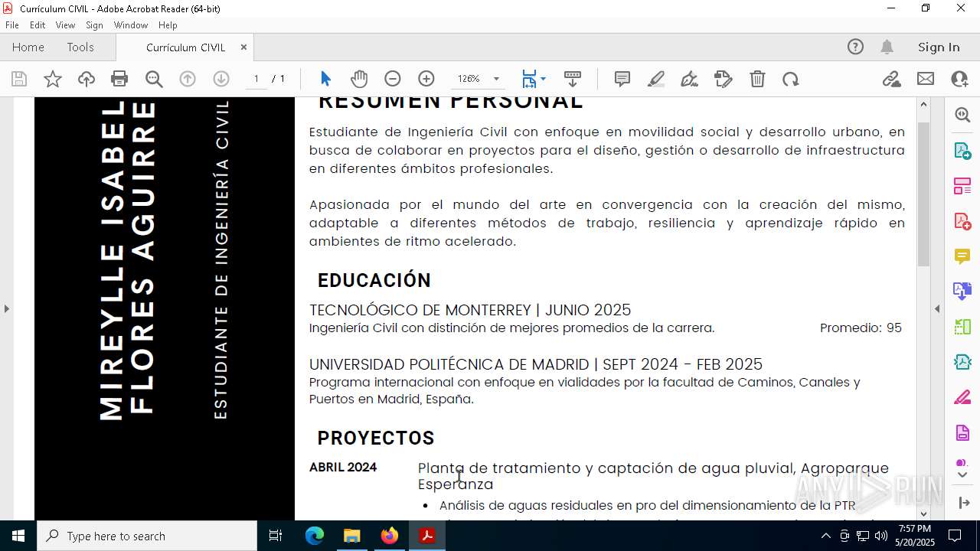Screen dimensions: 980x551
Task: Open the fit page options tool
Action: coord(529,79)
